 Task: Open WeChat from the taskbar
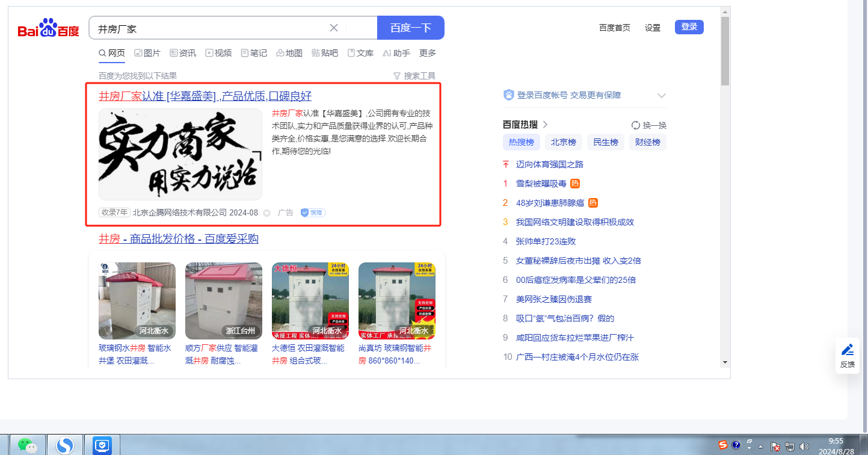27,445
